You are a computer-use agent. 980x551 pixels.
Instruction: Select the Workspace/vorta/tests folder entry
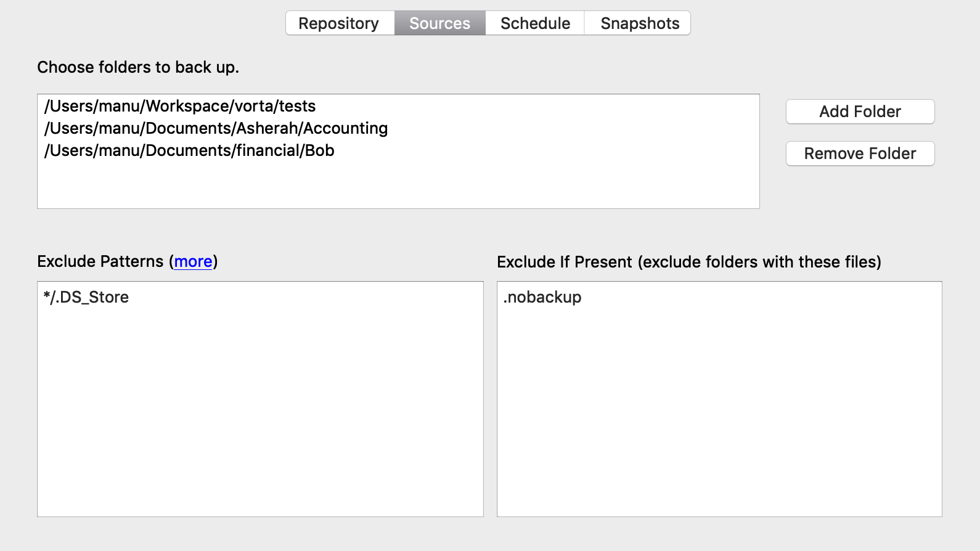click(180, 106)
